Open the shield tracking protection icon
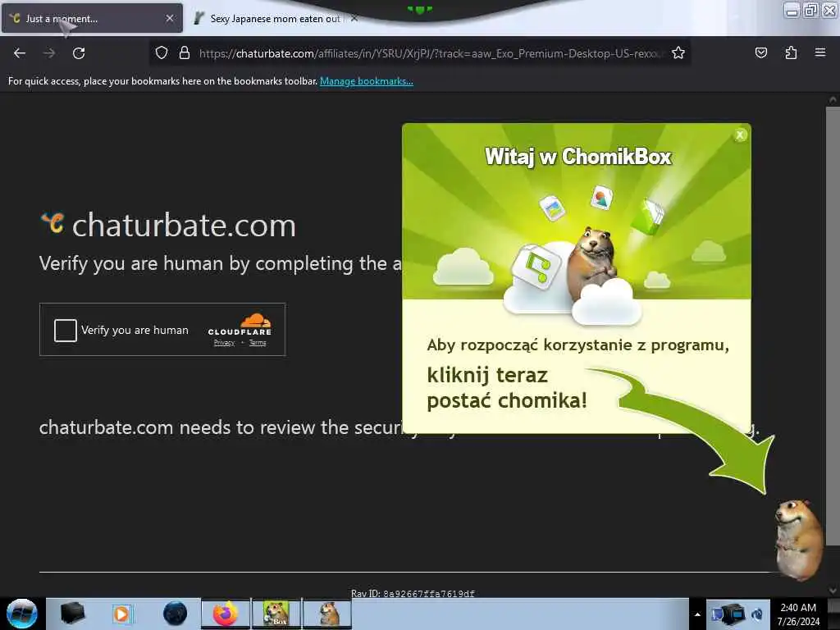The height and width of the screenshot is (630, 840). 162,52
